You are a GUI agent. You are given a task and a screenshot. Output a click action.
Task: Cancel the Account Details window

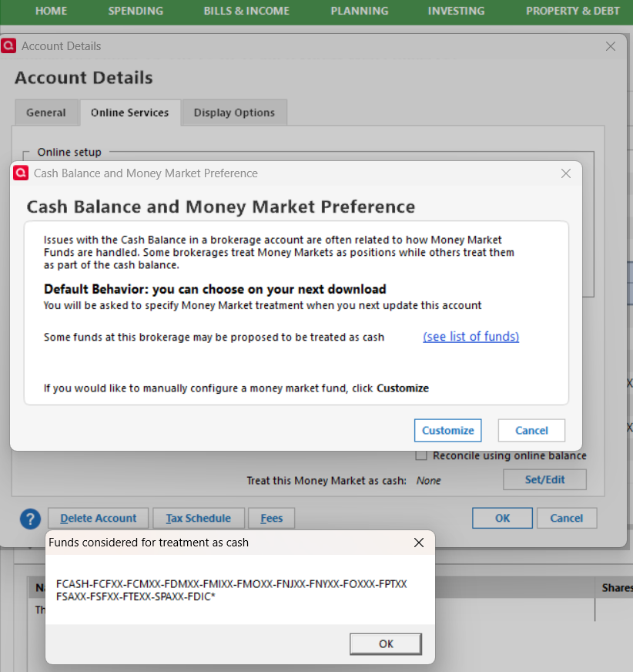pyautogui.click(x=567, y=518)
